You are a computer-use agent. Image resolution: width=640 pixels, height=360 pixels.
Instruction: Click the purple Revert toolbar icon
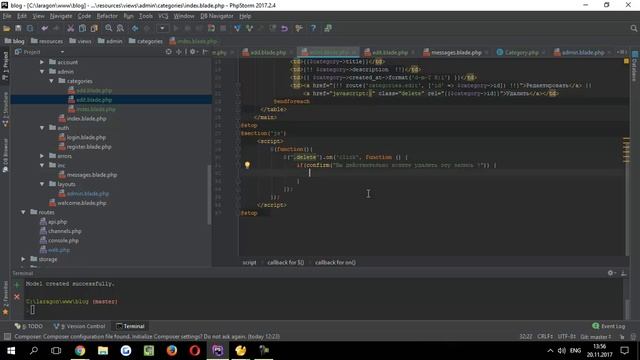tap(284, 28)
